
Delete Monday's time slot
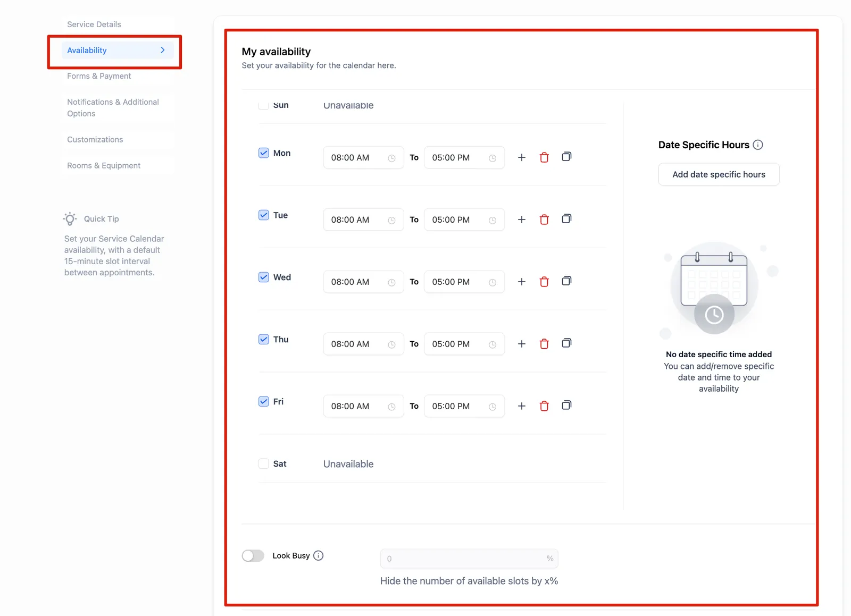tap(544, 157)
